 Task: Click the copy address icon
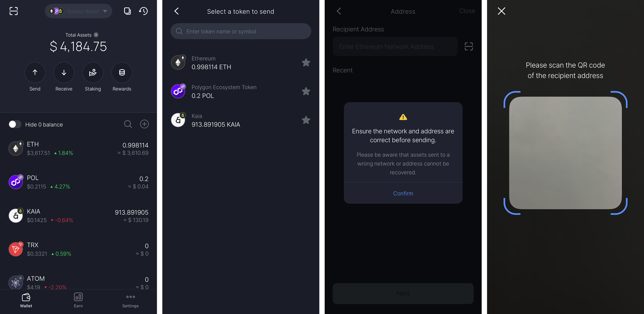point(127,11)
